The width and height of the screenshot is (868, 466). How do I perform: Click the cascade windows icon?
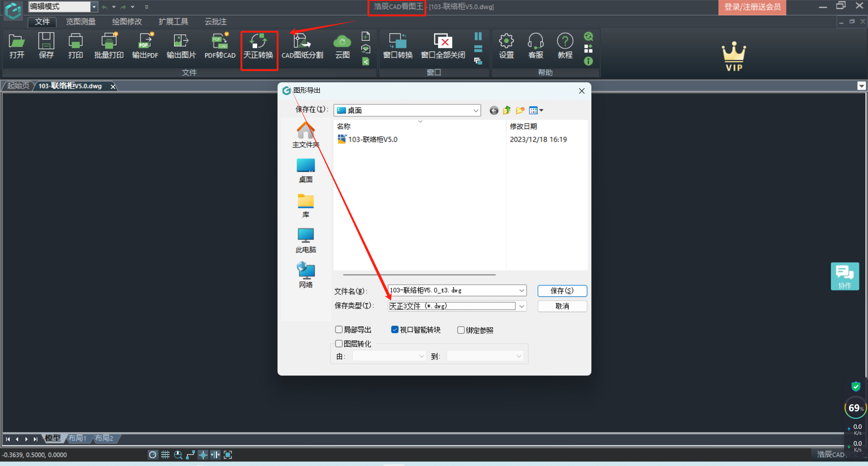[x=478, y=61]
